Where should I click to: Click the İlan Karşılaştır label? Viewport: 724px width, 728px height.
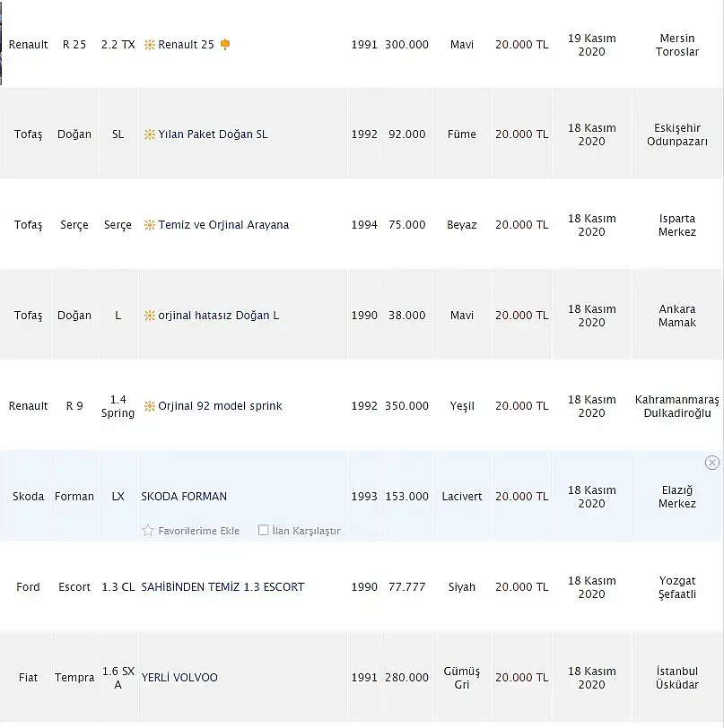(306, 531)
